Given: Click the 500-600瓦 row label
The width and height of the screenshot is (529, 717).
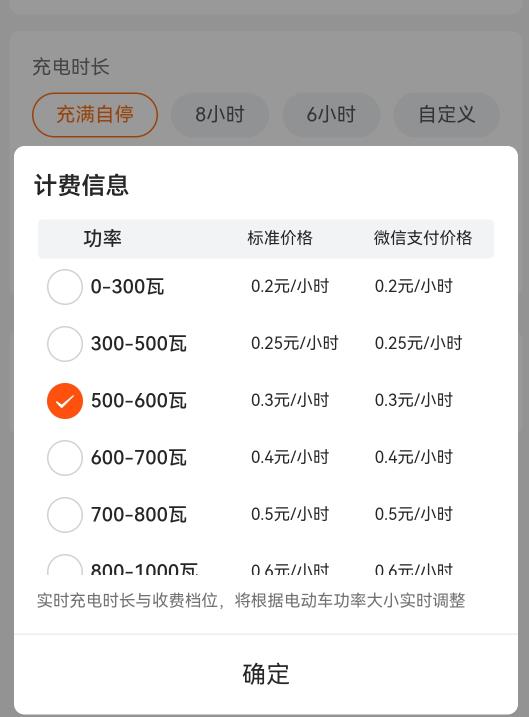Looking at the screenshot, I should [139, 401].
